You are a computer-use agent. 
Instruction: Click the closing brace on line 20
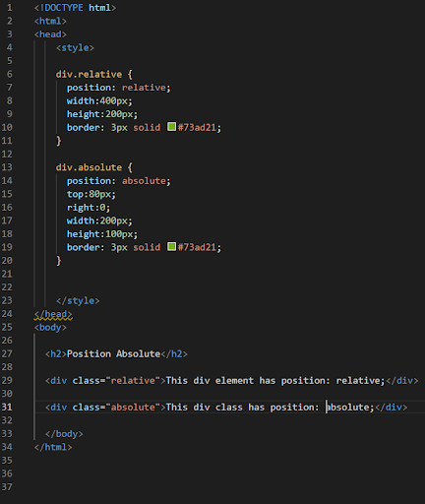[59, 261]
